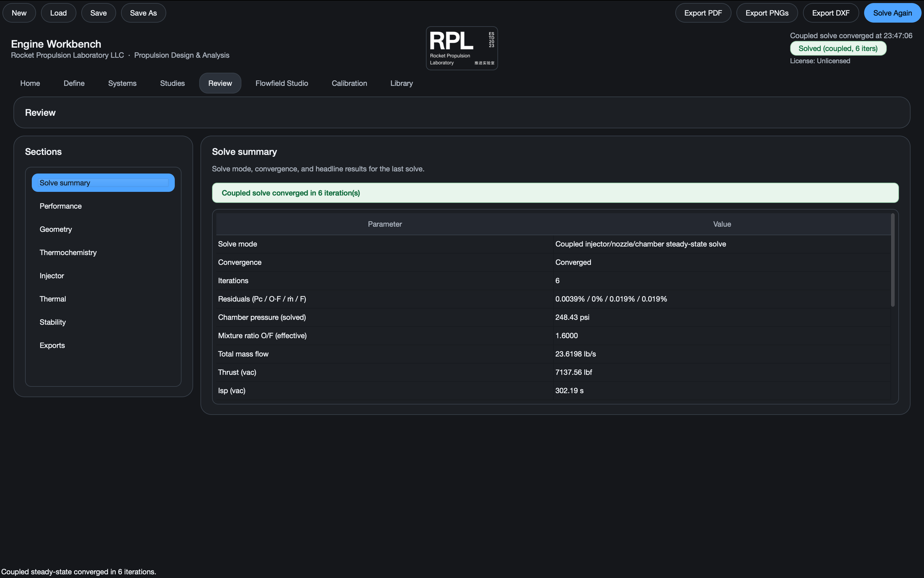Click the Solve mode row label
924x578 pixels.
237,244
